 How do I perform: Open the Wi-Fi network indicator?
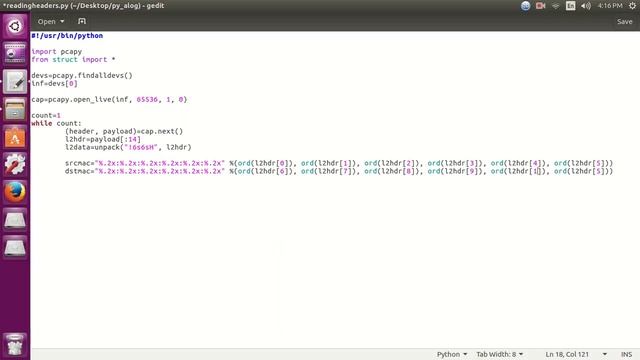(x=556, y=6)
